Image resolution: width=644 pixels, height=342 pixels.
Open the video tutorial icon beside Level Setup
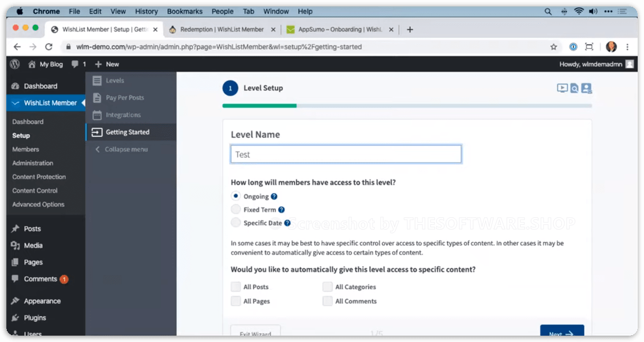pos(562,88)
